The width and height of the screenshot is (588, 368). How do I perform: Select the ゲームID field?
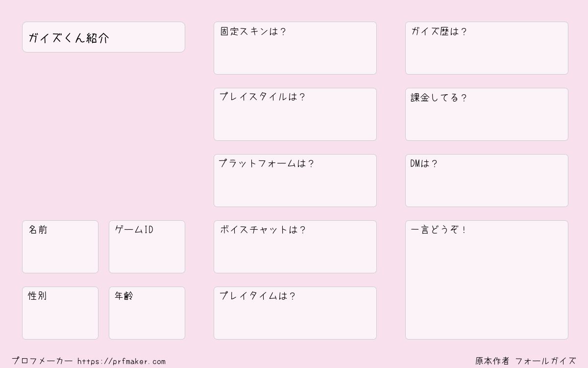147,247
